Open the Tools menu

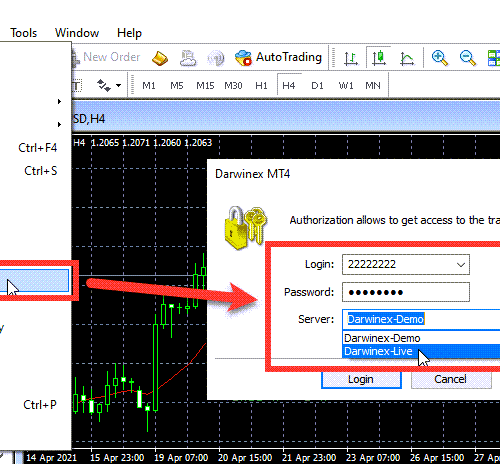click(x=23, y=33)
